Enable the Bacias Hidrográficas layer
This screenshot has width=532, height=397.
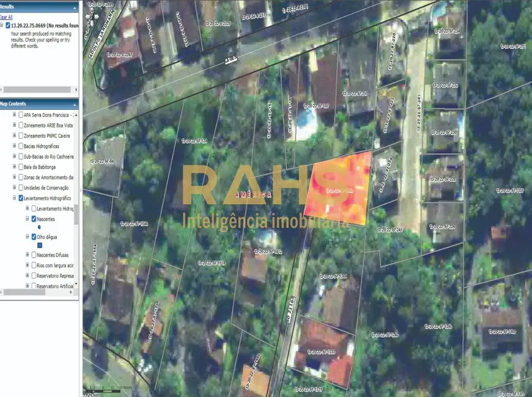(x=21, y=146)
